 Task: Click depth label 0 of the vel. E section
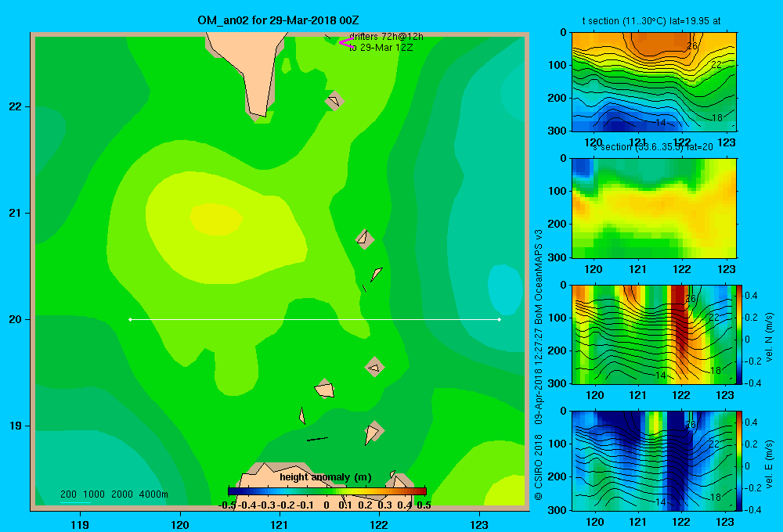563,412
